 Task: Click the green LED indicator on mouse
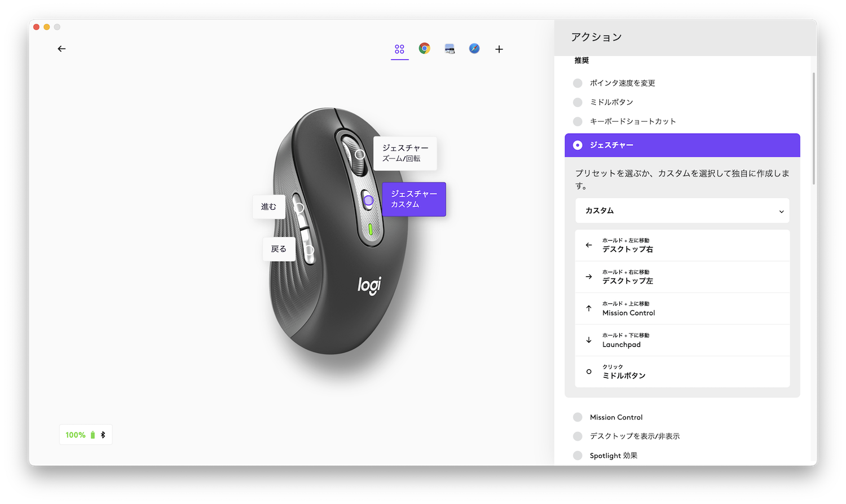371,229
